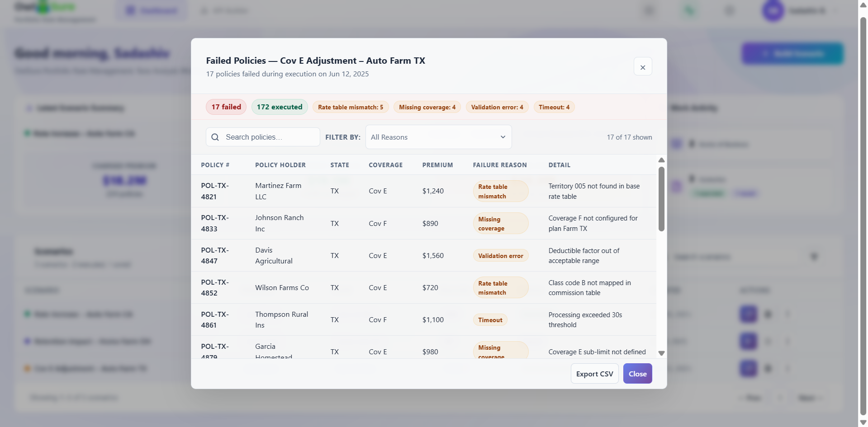Click Rate table mismatch badge for POL-TX-4852

pos(501,288)
